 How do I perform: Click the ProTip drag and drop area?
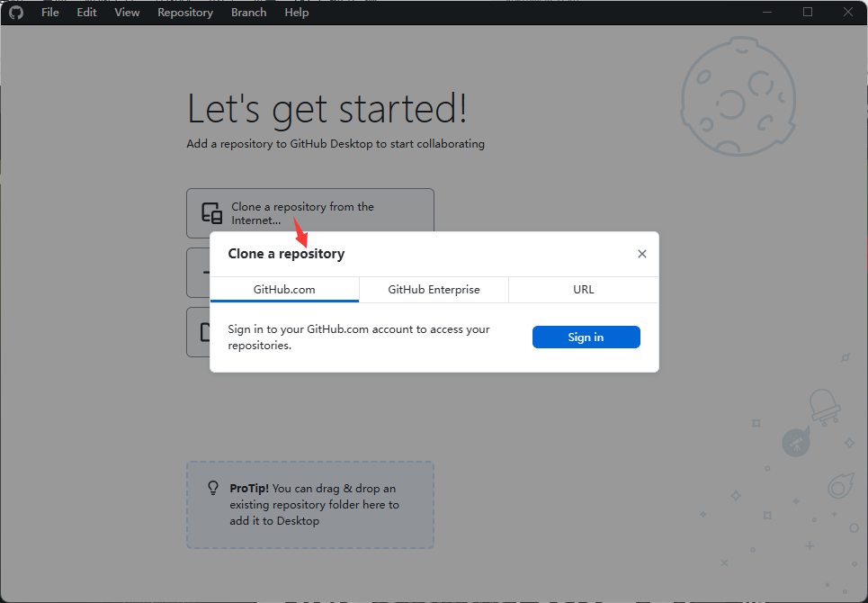tap(310, 505)
